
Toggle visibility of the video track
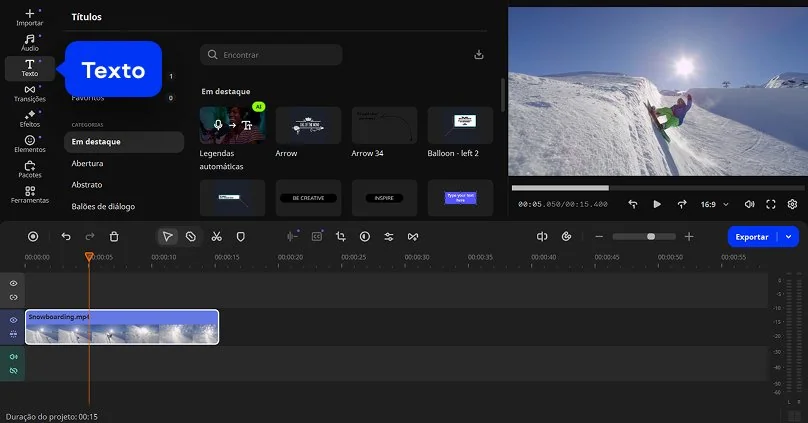tap(14, 320)
